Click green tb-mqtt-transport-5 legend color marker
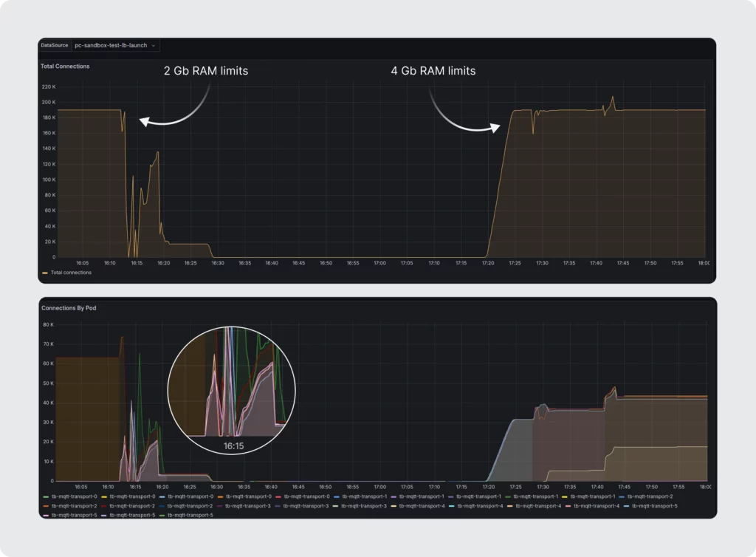This screenshot has width=756, height=557. [x=162, y=515]
